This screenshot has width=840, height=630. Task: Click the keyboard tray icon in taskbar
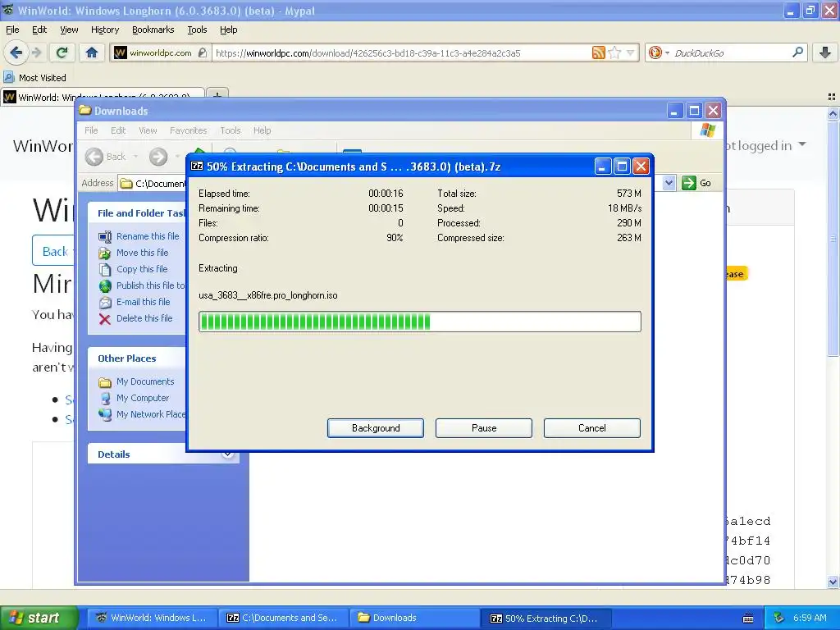click(748, 619)
